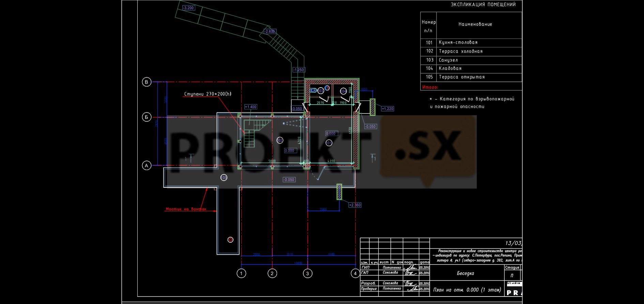Select axis bubble 'В' on the left
This screenshot has height=304, width=644.
click(147, 82)
